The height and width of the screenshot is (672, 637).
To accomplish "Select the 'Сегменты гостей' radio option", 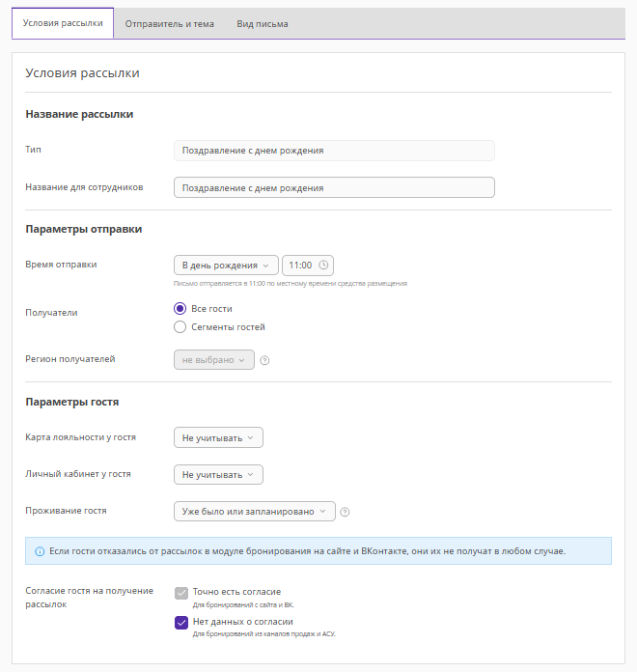I will click(180, 327).
